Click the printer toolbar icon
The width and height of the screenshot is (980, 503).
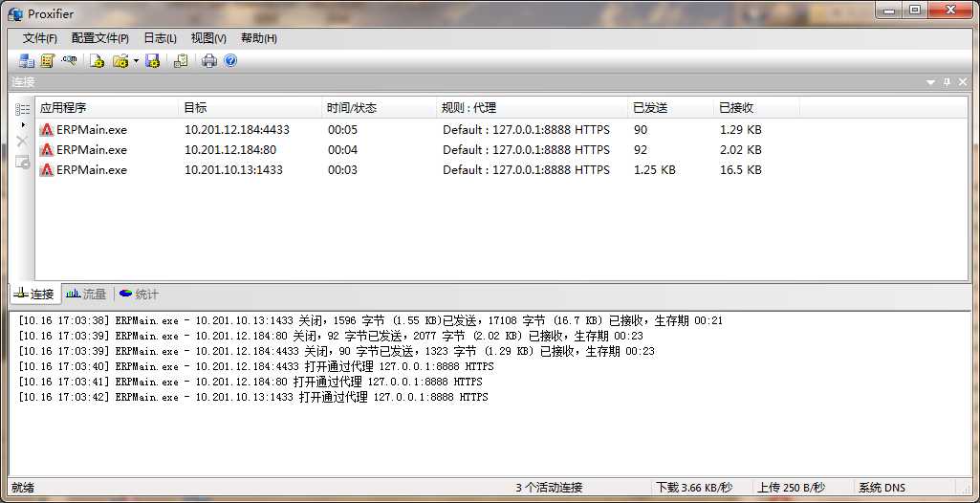point(209,61)
